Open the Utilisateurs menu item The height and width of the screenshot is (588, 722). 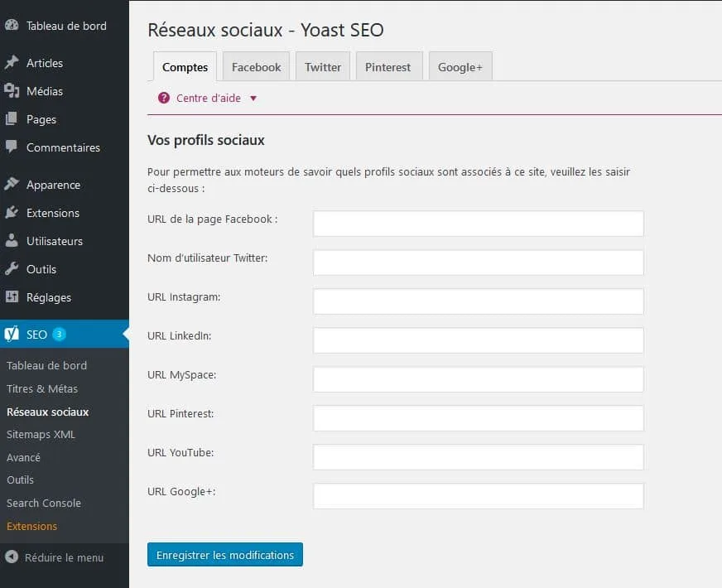pyautogui.click(x=55, y=241)
